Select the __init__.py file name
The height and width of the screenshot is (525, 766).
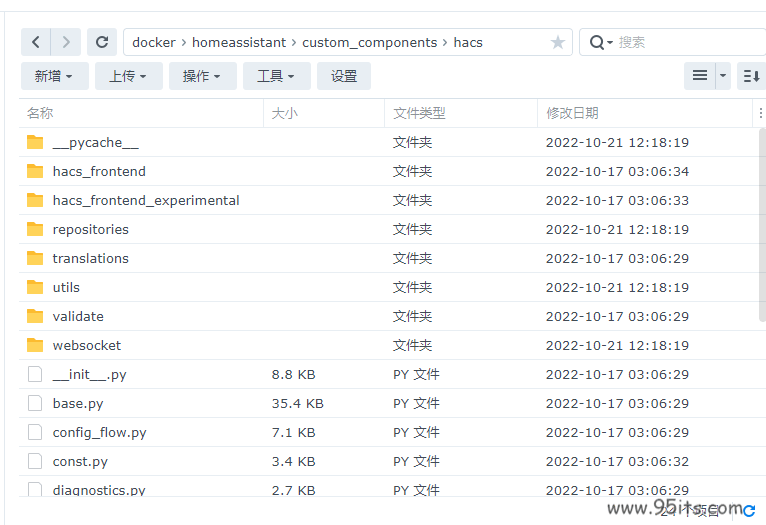coord(90,375)
